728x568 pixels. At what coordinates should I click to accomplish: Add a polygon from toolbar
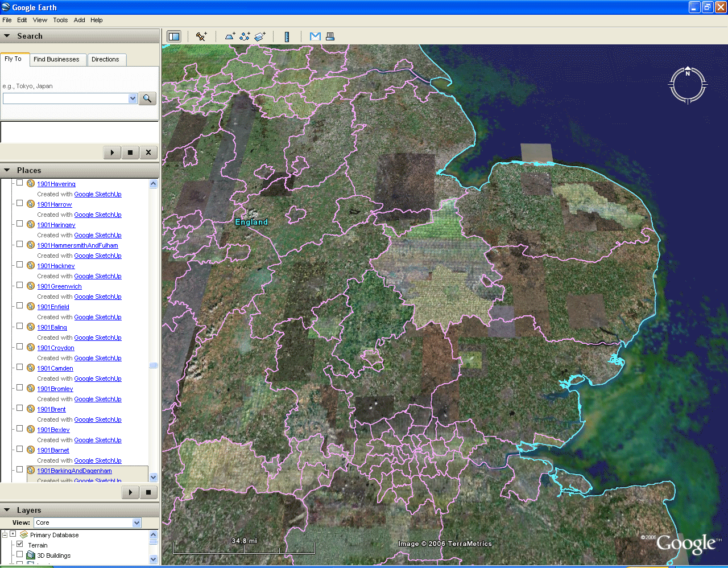230,36
